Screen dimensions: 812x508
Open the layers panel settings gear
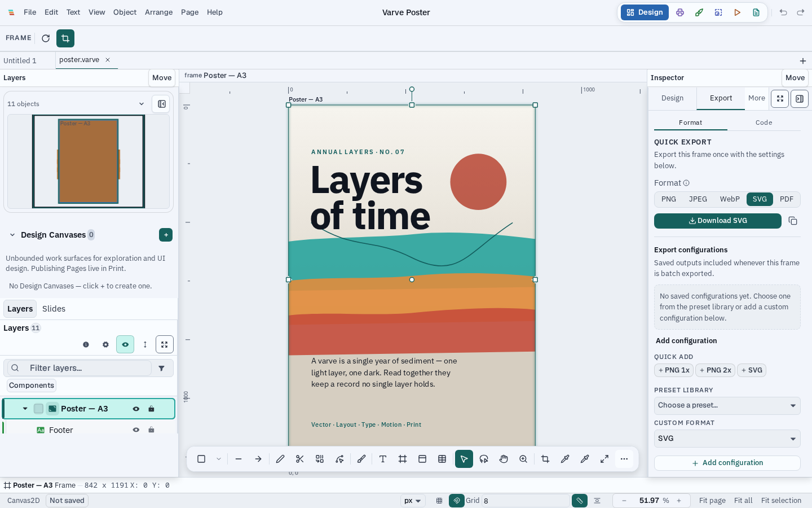tap(105, 344)
